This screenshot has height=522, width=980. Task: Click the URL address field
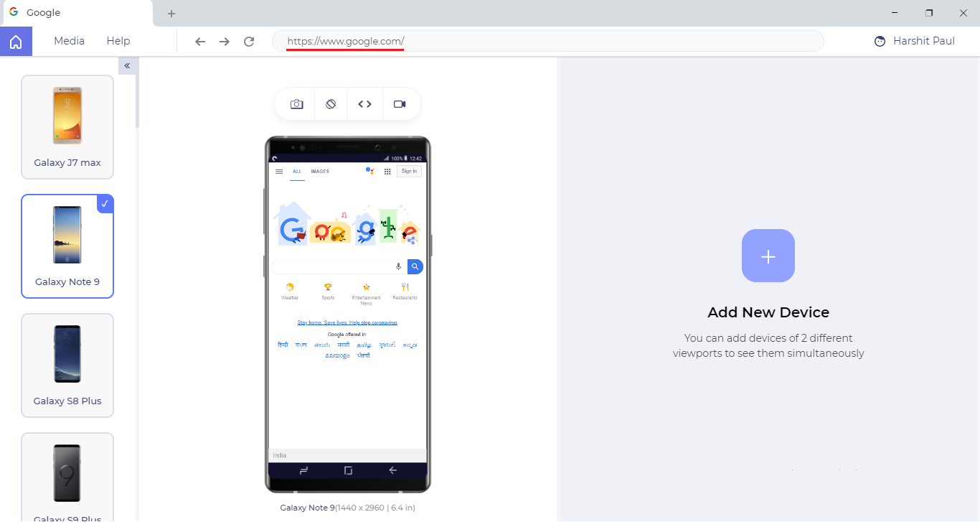[547, 41]
